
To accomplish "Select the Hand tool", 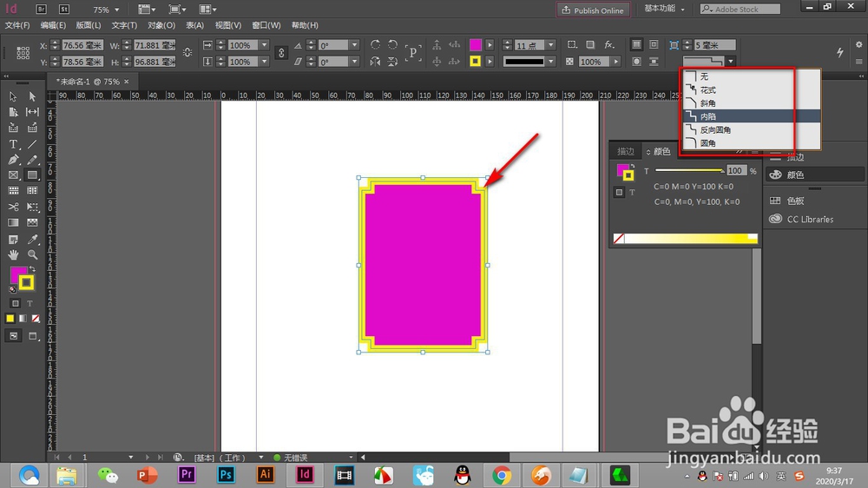I will coord(13,254).
